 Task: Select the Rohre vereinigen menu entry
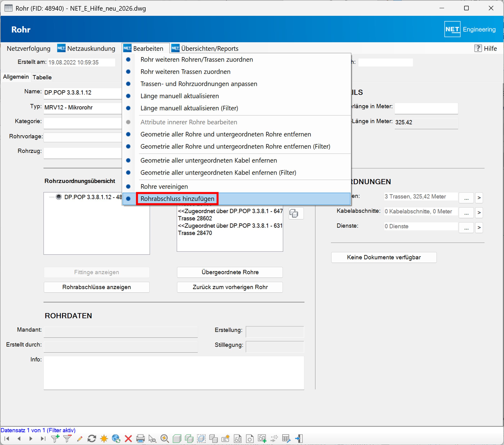(x=236, y=187)
